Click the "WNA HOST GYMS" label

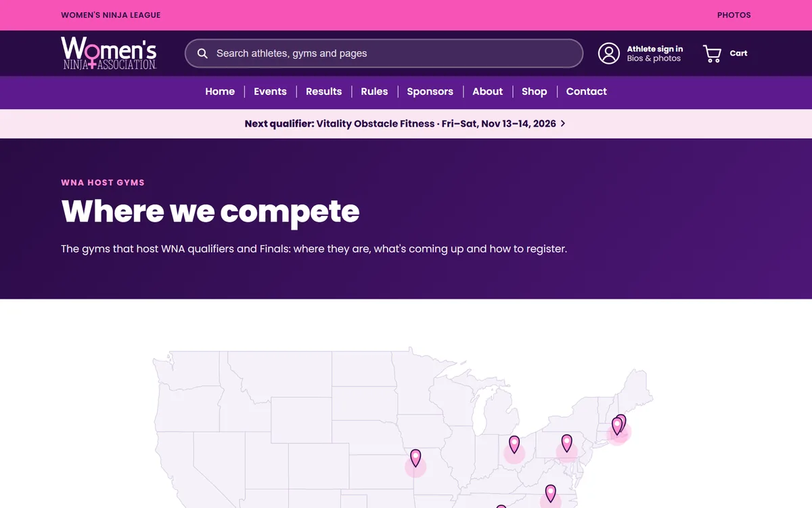103,183
